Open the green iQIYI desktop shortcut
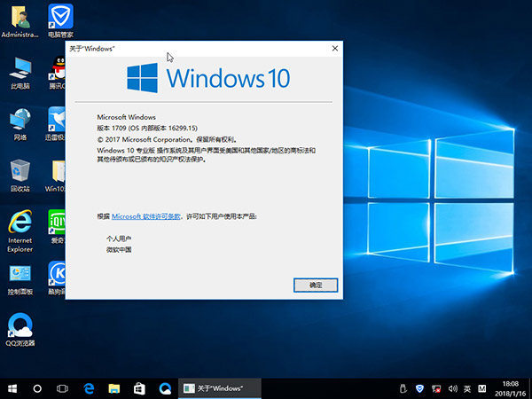The width and height of the screenshot is (532, 399). point(57,227)
